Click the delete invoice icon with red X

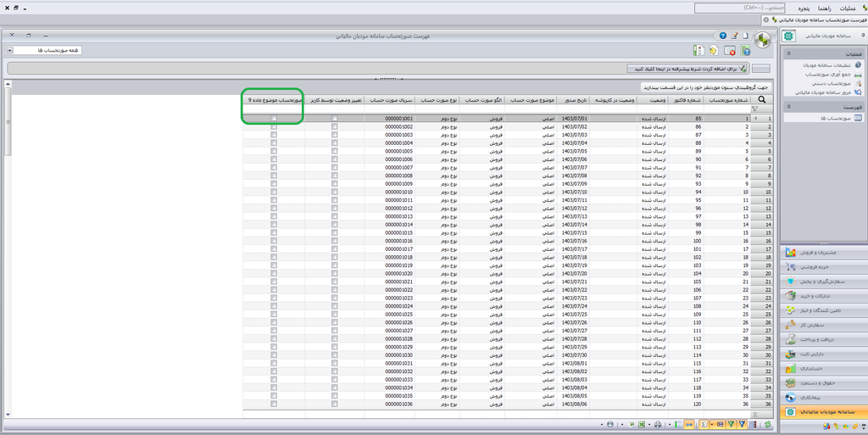(730, 50)
